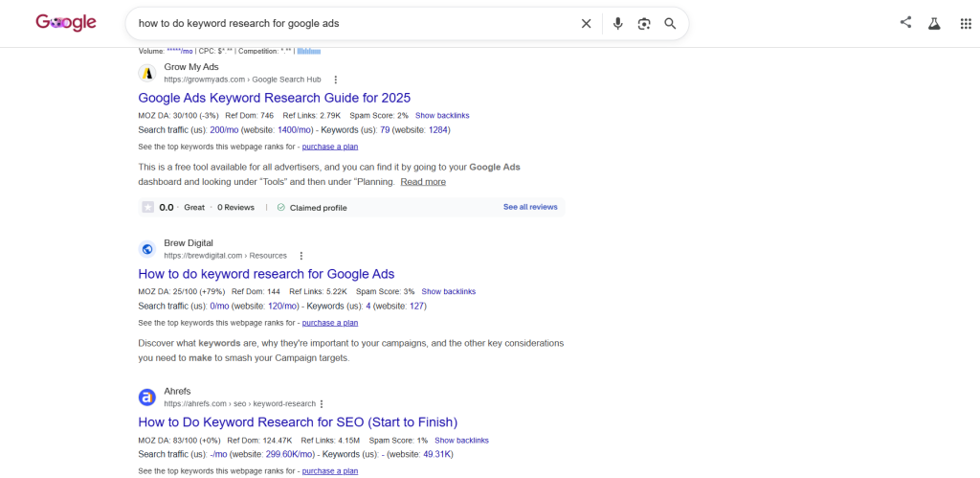Start voice search with the microphone icon
This screenshot has height=478, width=980.
point(617,24)
